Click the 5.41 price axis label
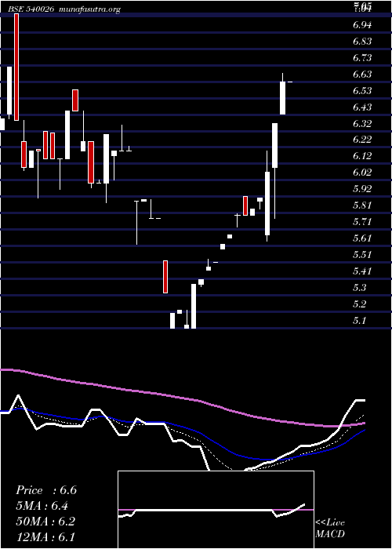This screenshot has width=392, height=549. (x=362, y=271)
